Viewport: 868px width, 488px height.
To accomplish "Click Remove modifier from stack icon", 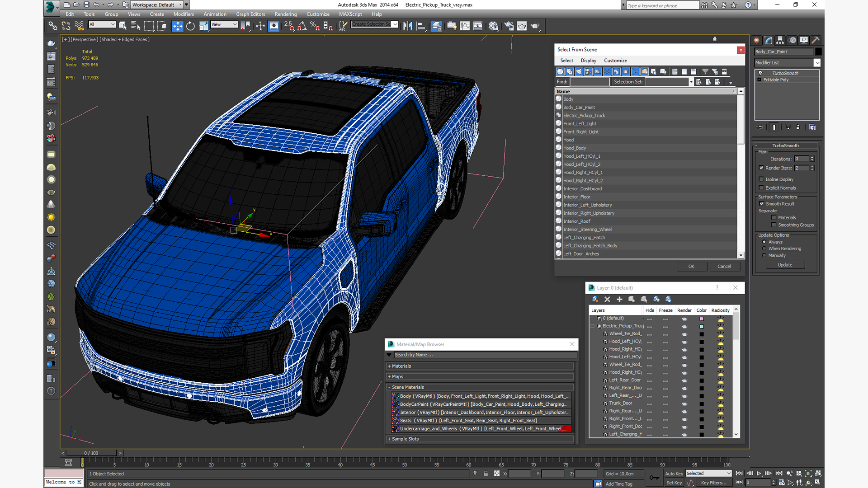I will (798, 127).
